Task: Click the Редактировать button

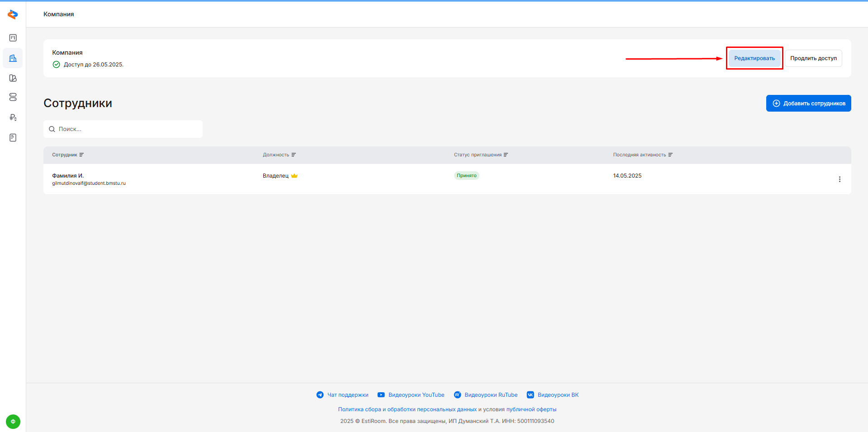Action: point(754,58)
